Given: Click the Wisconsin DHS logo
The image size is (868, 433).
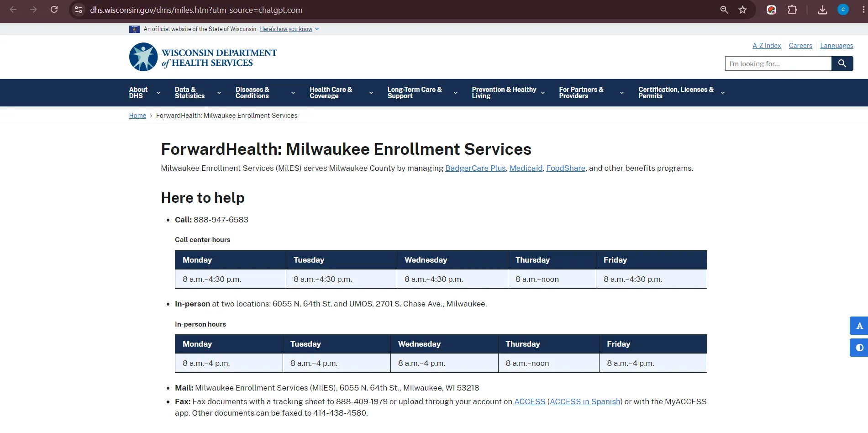Looking at the screenshot, I should click(x=203, y=57).
